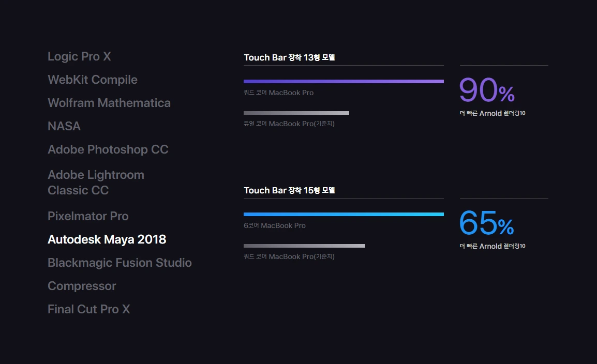The width and height of the screenshot is (597, 364).
Task: Click the Arnold rendering footnote under 65%
Action: pyautogui.click(x=492, y=246)
